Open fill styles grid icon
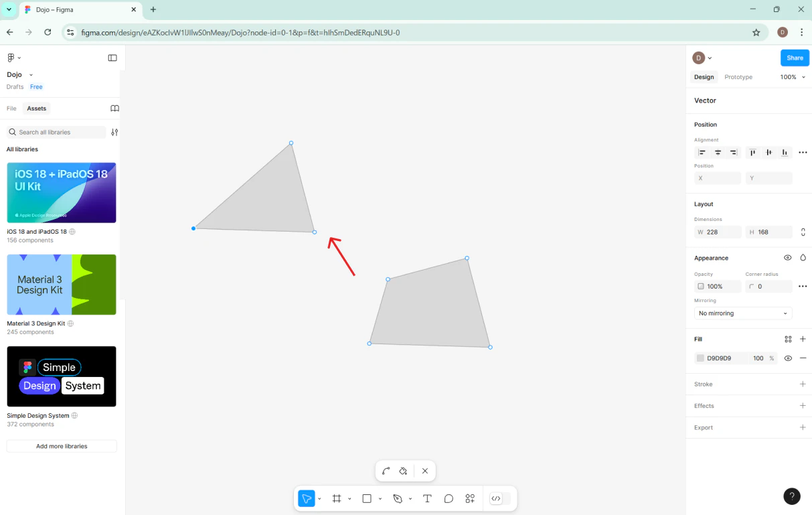 [x=788, y=340]
